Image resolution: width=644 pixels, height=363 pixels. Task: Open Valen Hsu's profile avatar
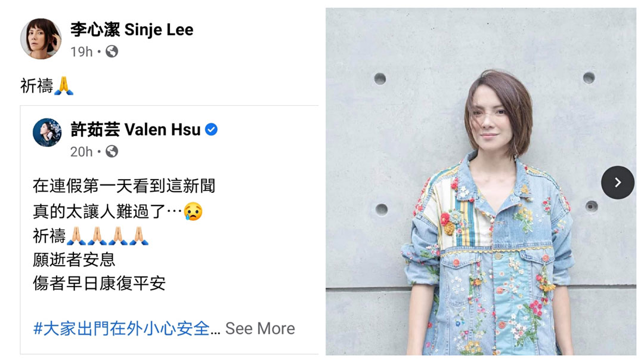pos(47,133)
